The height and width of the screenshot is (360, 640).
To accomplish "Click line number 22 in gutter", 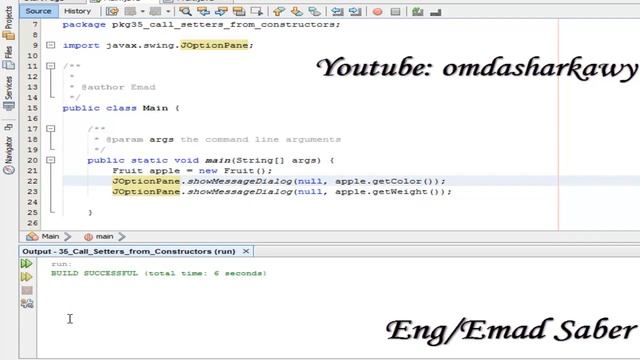I will click(x=33, y=181).
